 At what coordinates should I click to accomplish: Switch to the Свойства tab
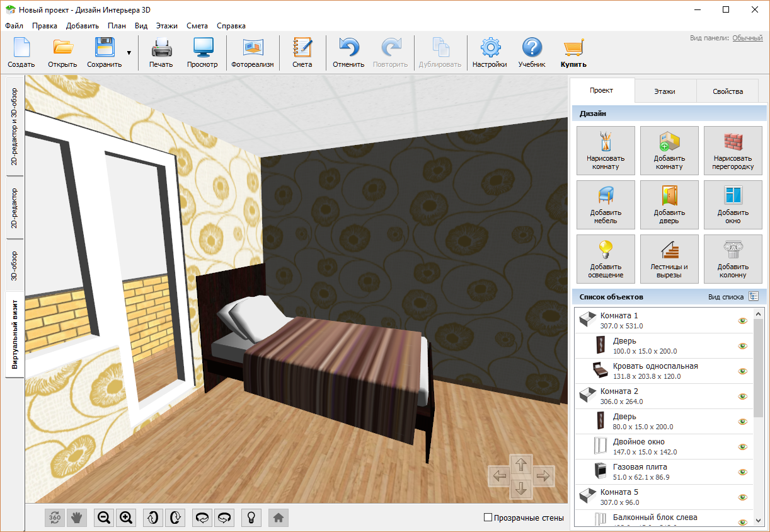pos(728,91)
